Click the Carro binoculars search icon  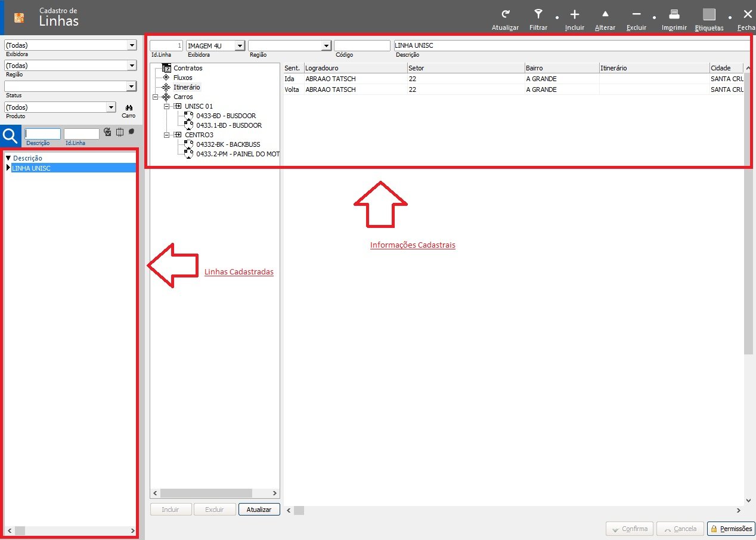point(128,107)
